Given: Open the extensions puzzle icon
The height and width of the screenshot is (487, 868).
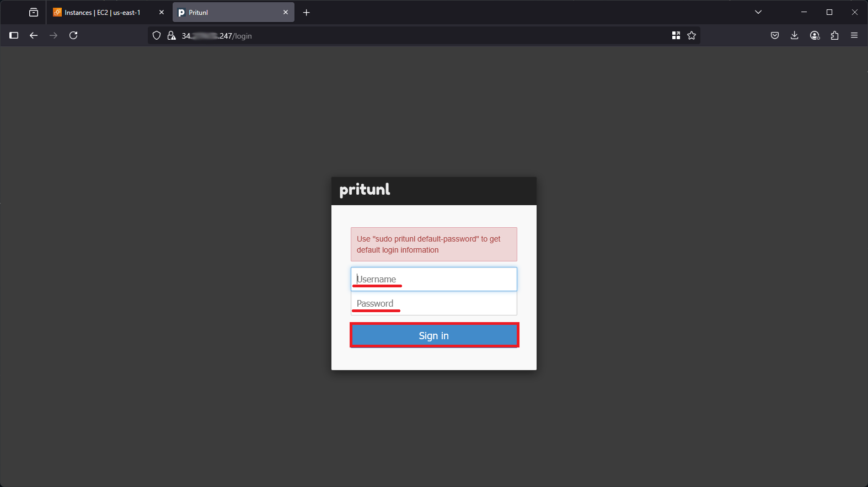Looking at the screenshot, I should pos(834,35).
